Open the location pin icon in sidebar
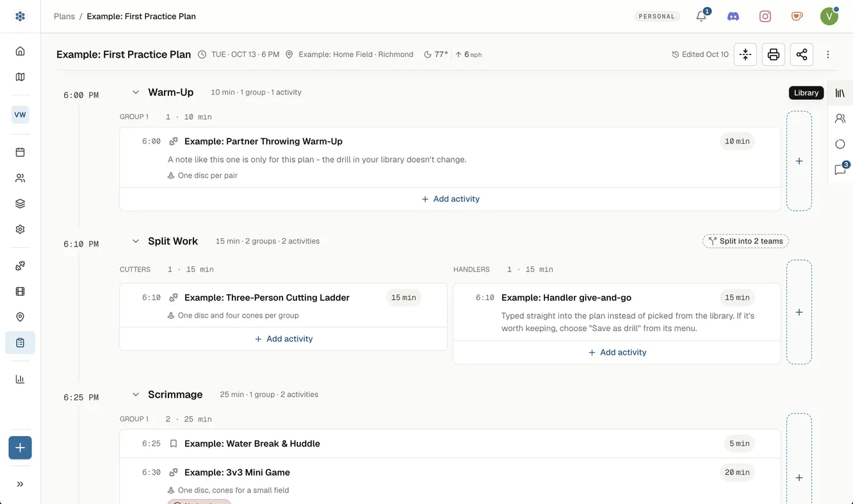Viewport: 853px width, 504px height. [20, 317]
